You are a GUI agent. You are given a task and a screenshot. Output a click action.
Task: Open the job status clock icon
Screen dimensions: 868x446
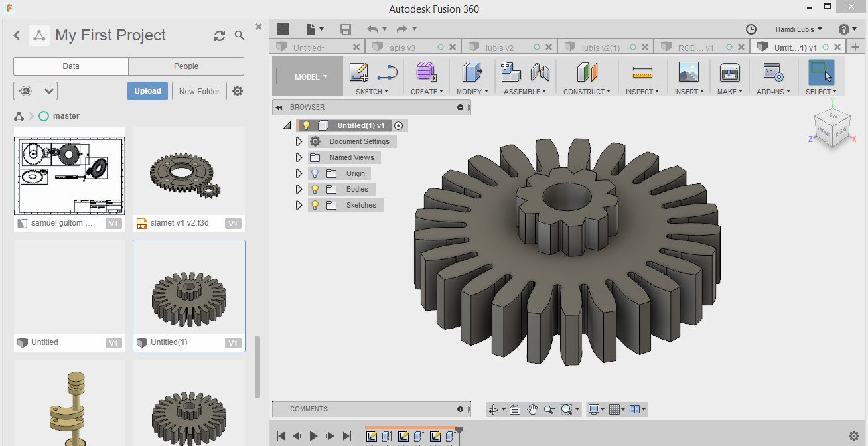pos(751,29)
